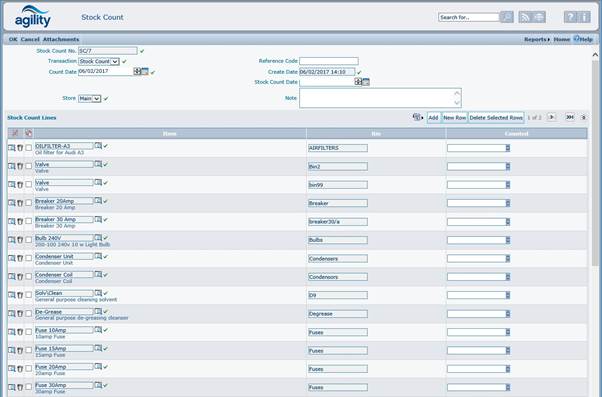Go to Home in the menu bar
The width and height of the screenshot is (602, 397).
click(x=562, y=40)
